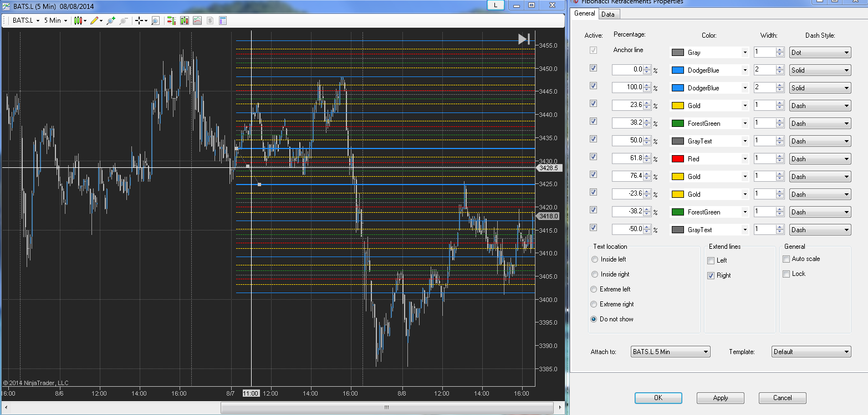Open the indicators line chart icon
Image resolution: width=868 pixels, height=415 pixels.
197,21
